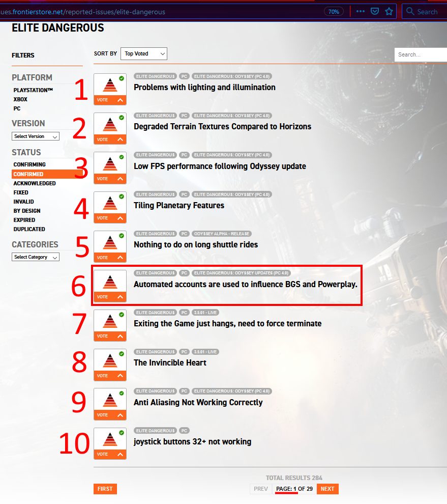This screenshot has width=447, height=504.
Task: Filter by PC platform
Action: 17,108
